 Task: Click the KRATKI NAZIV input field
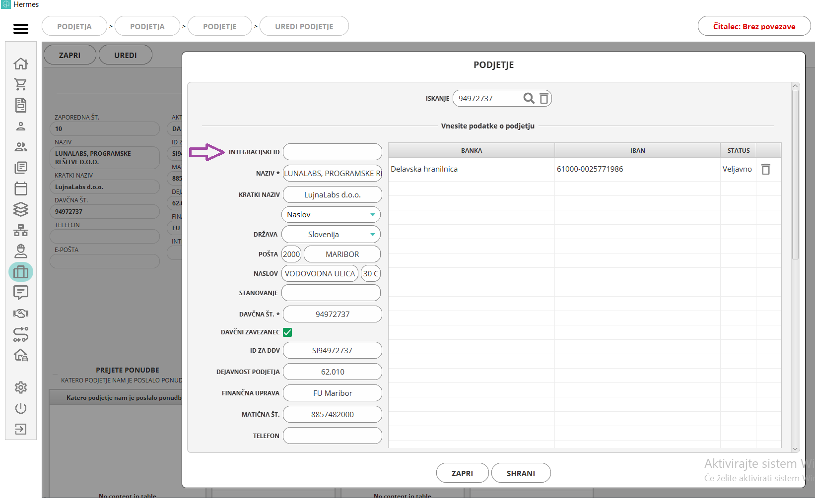coord(333,194)
